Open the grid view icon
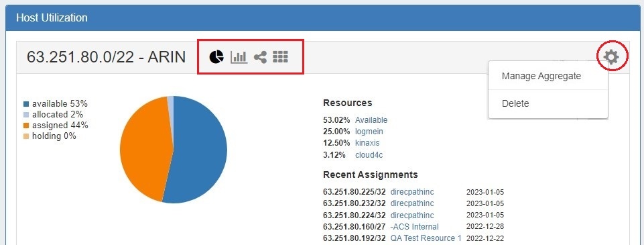Image resolution: width=644 pixels, height=245 pixels. 281,57
